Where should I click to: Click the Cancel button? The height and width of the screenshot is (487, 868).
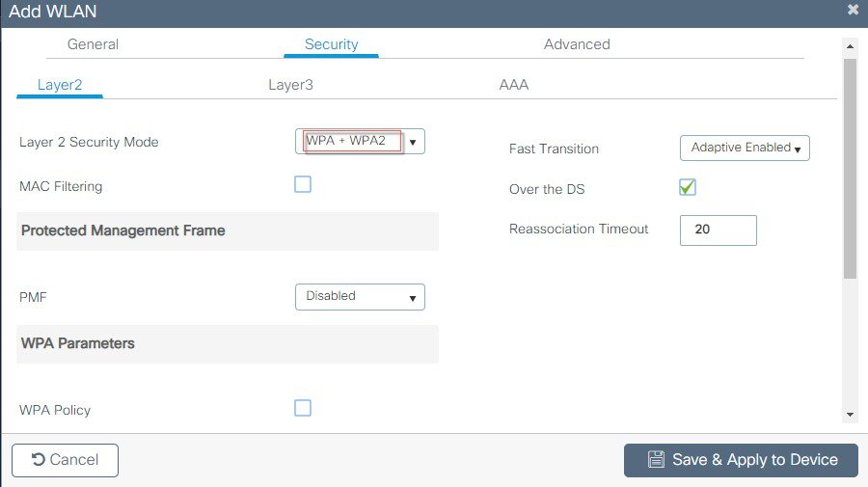click(x=65, y=460)
